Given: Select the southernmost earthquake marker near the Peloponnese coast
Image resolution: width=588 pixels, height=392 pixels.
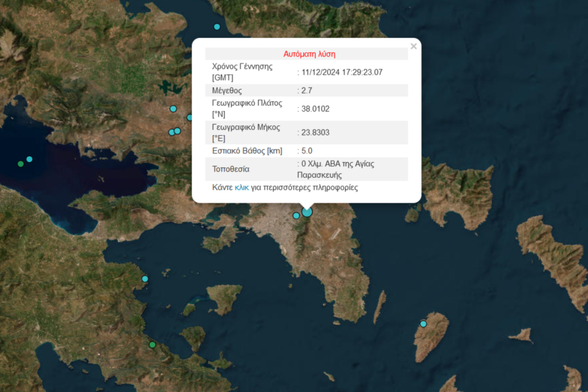Looking at the screenshot, I should (x=154, y=344).
